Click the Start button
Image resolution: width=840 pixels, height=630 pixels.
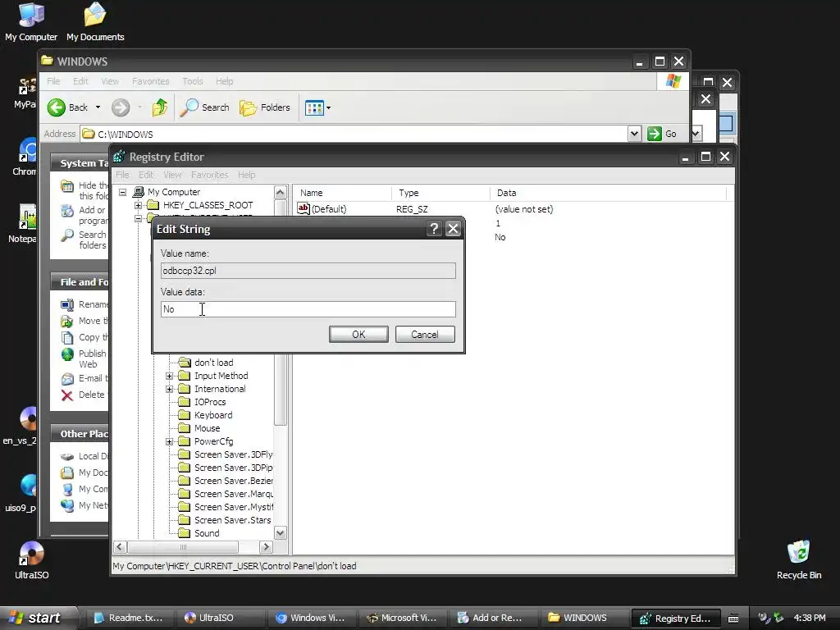point(39,618)
